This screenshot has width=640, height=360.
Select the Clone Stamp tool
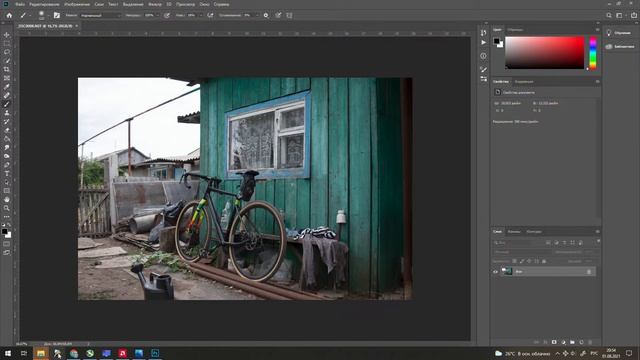coord(7,113)
